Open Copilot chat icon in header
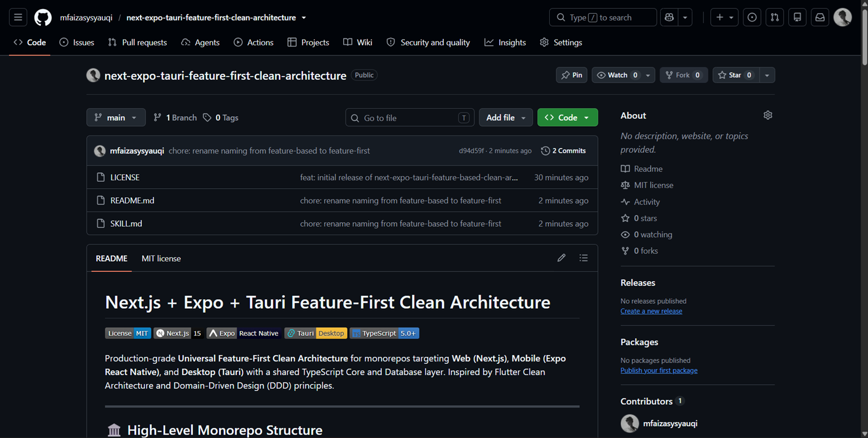This screenshot has height=438, width=868. tap(669, 18)
